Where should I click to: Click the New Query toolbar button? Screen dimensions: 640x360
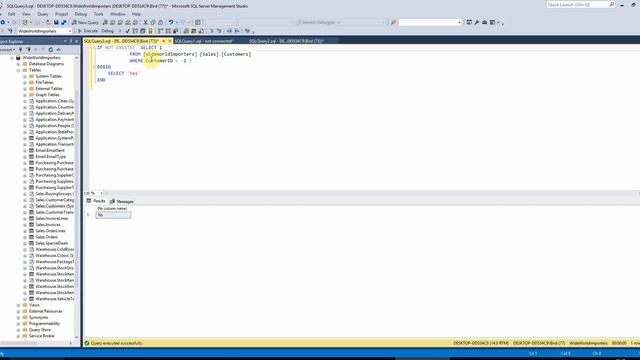(85, 22)
